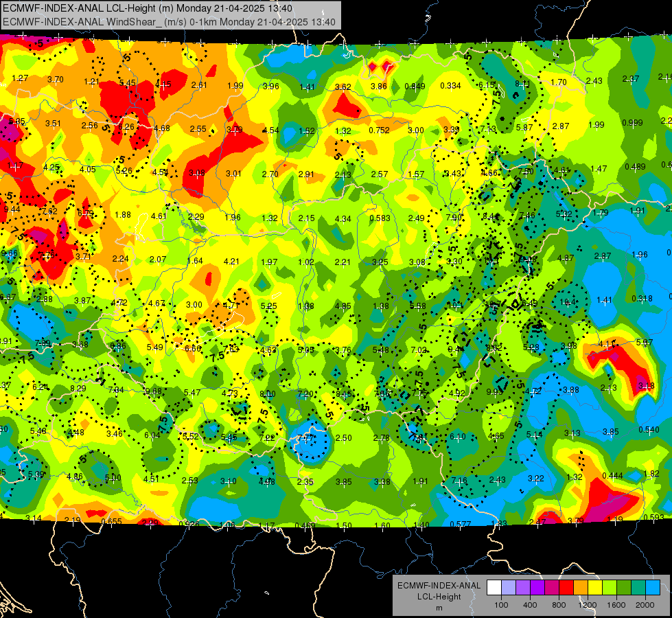Screen dimensions: 672x618
Task: Click the orange legend swatch
Action: coord(581,588)
